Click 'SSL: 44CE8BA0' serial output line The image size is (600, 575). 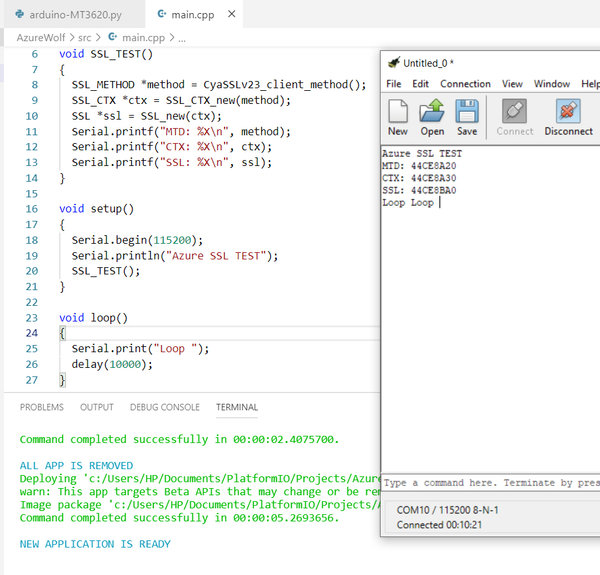pyautogui.click(x=419, y=190)
